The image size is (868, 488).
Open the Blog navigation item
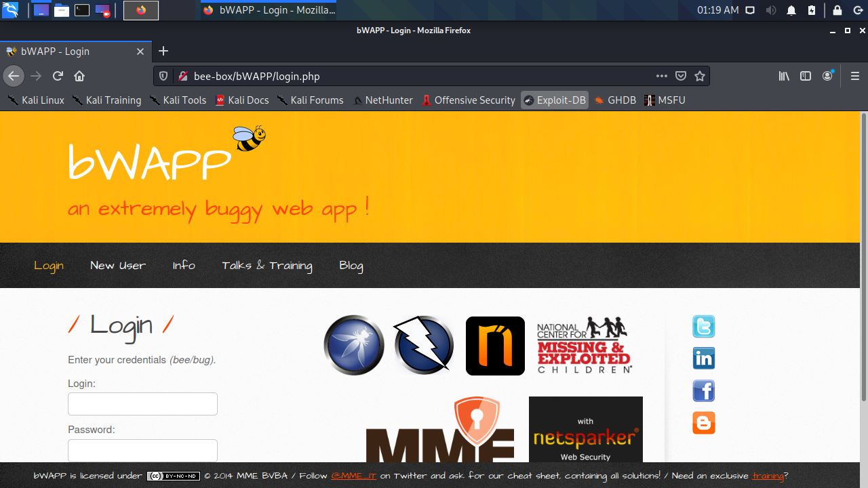[351, 266]
